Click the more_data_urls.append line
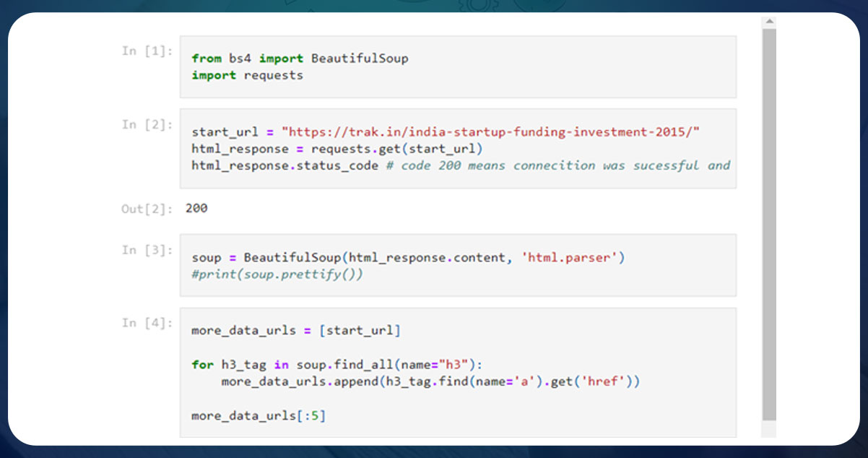868x458 pixels. click(426, 381)
